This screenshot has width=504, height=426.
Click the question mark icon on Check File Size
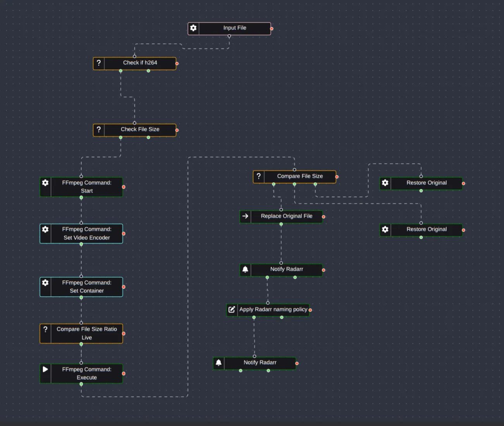pos(99,129)
